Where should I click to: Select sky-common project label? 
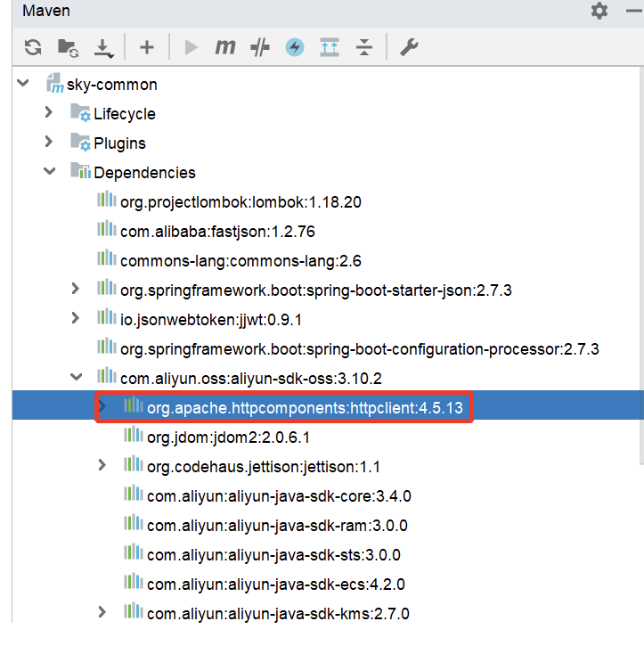click(111, 85)
